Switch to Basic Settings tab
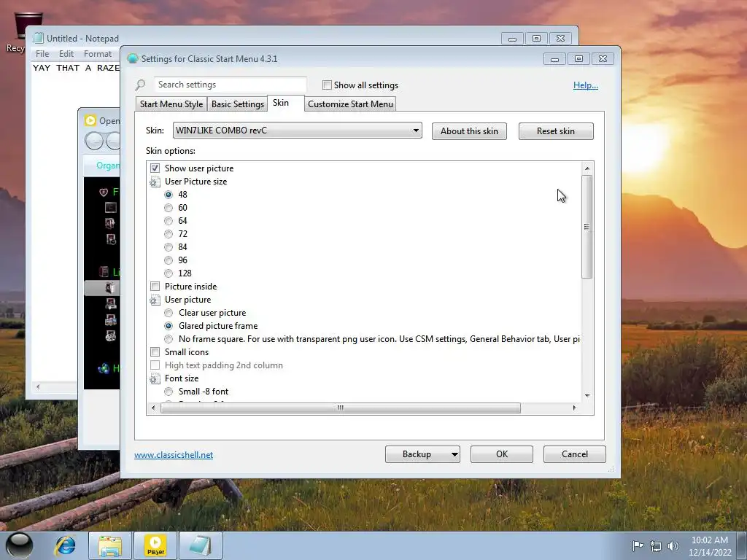Image resolution: width=747 pixels, height=560 pixels. coord(237,104)
